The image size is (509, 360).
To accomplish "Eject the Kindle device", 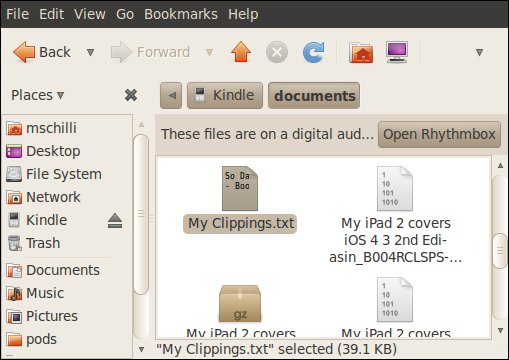I will 115,221.
